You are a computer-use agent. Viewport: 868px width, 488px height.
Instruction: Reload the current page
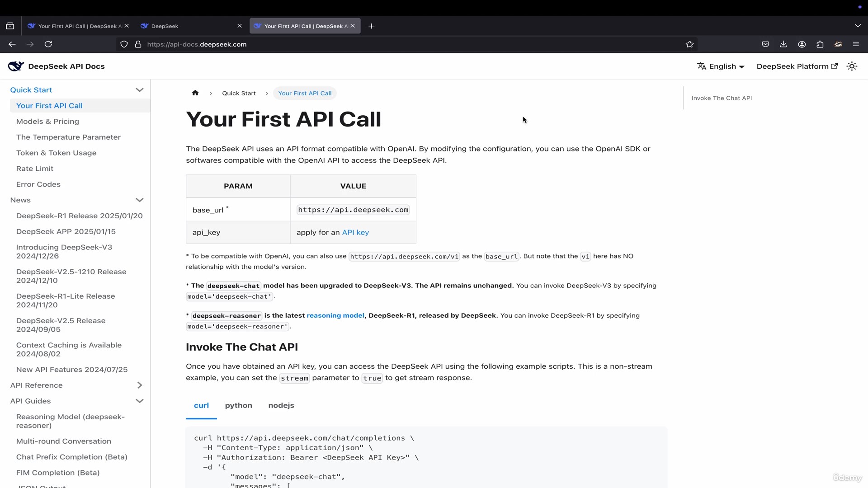click(48, 44)
